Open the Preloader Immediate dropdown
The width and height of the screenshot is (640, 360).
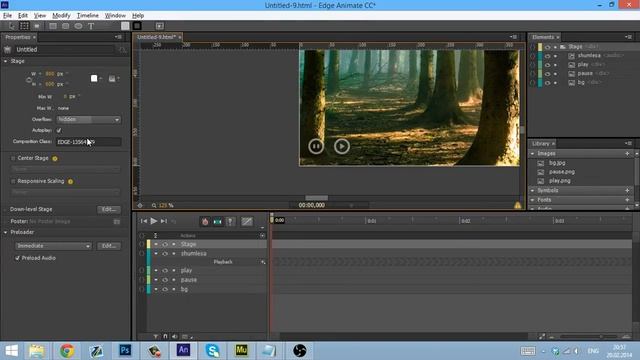[x=53, y=246]
